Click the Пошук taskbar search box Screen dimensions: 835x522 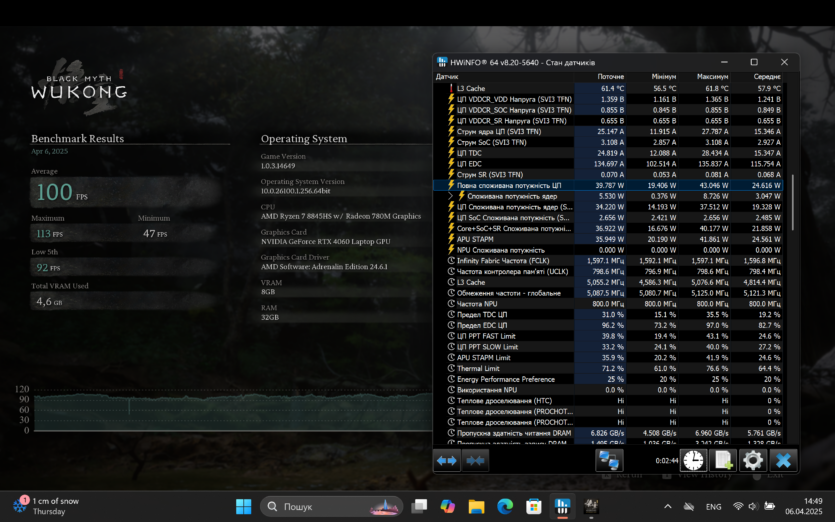(331, 506)
